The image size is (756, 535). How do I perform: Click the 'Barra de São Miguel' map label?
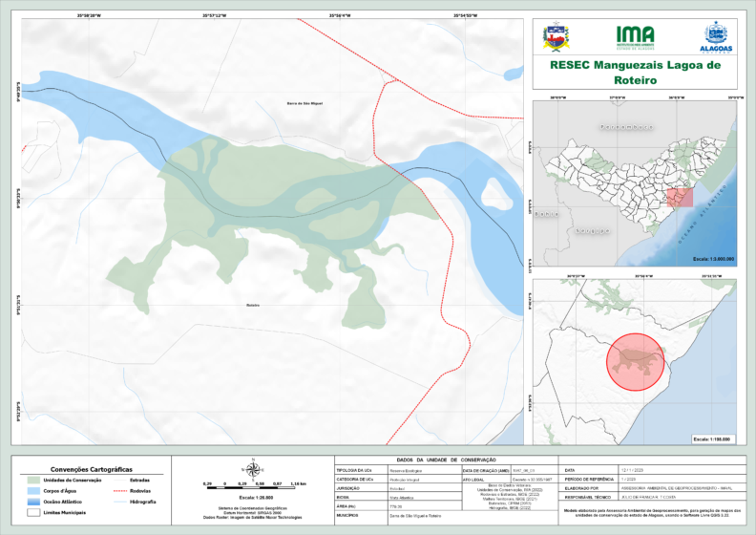click(x=304, y=103)
